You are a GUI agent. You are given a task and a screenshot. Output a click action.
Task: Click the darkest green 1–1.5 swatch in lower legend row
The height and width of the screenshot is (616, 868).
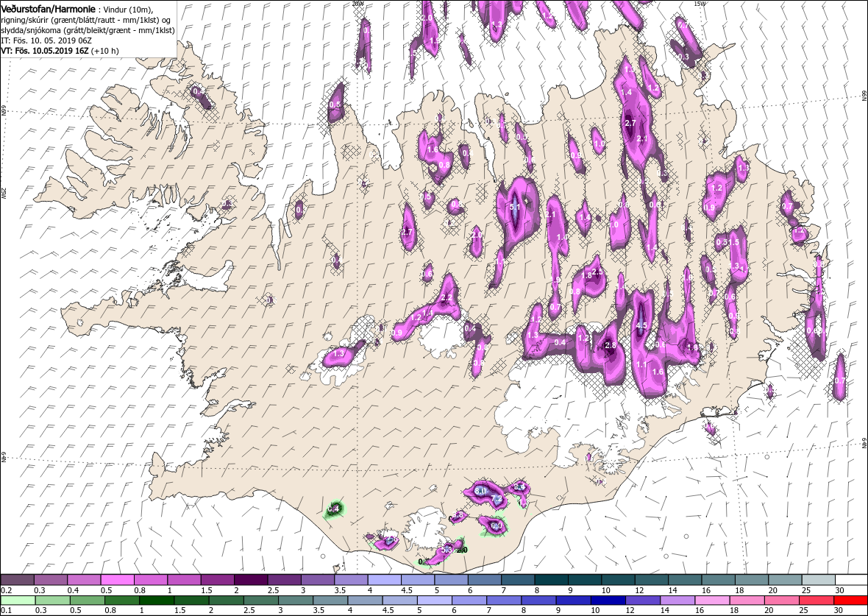pos(157,601)
